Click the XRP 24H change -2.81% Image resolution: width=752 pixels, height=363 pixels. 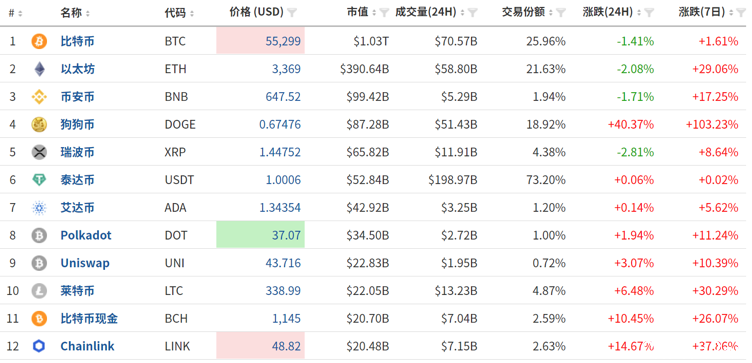635,152
